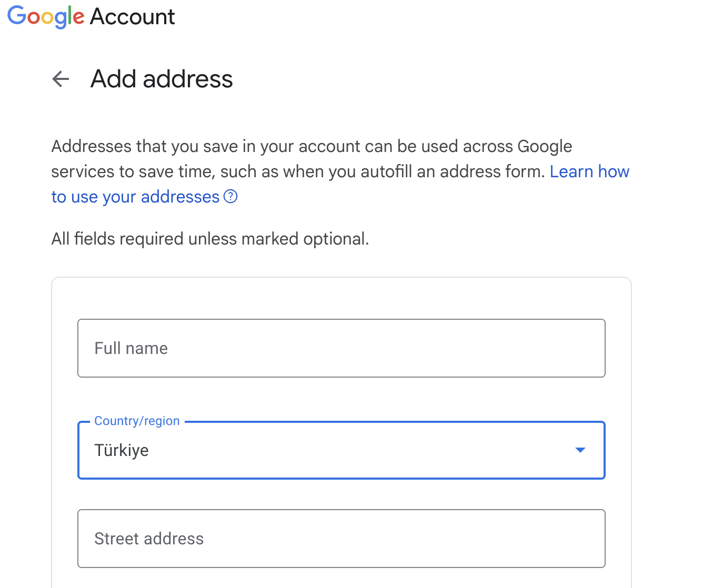Click the 'Account' text beside the Google logo
The image size is (703, 588).
(x=133, y=17)
